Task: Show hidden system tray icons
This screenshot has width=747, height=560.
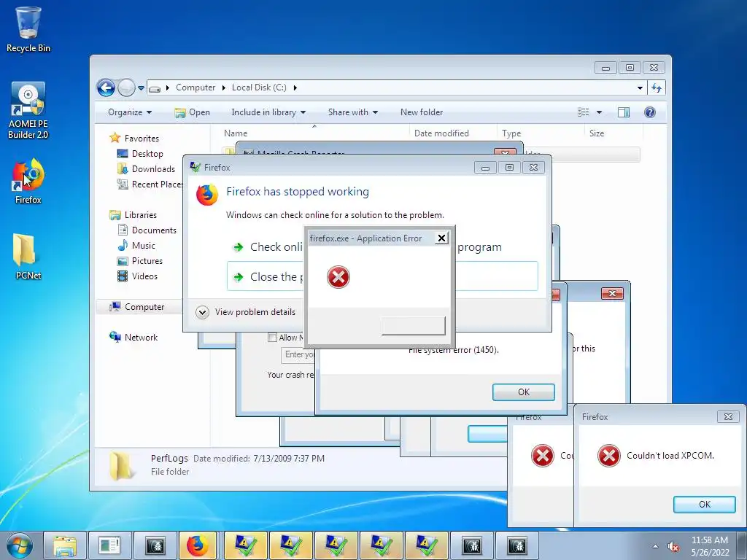Action: (x=656, y=547)
